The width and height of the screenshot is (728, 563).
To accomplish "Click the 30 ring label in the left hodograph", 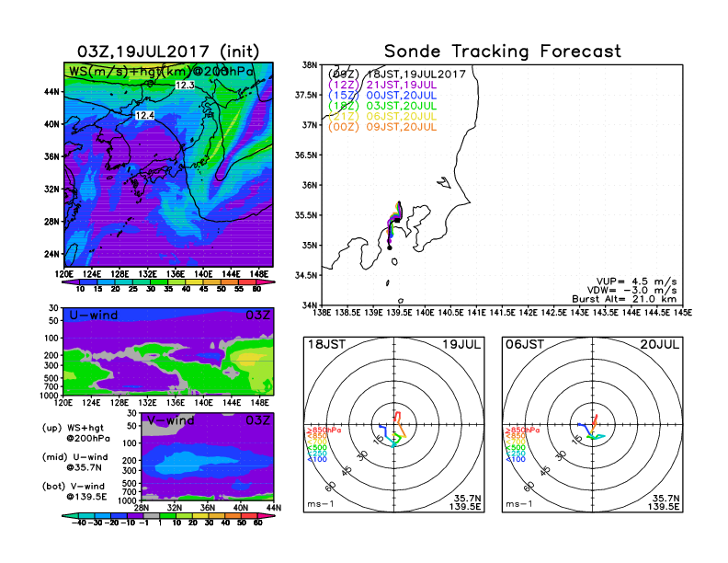I will click(362, 454).
